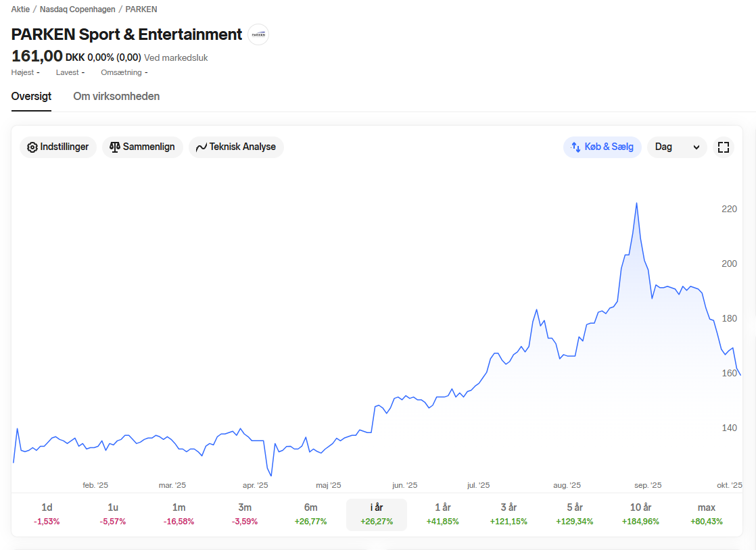Select the 1 år time range
756x550 pixels.
click(x=443, y=514)
